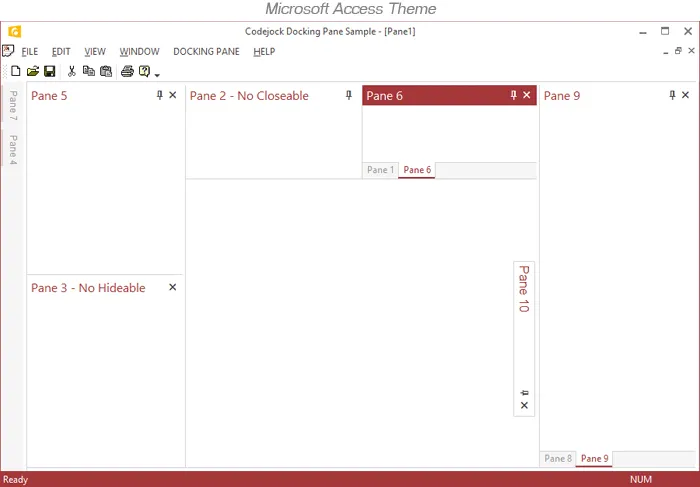Open the WINDOW menu
This screenshot has width=700, height=487.
[139, 52]
